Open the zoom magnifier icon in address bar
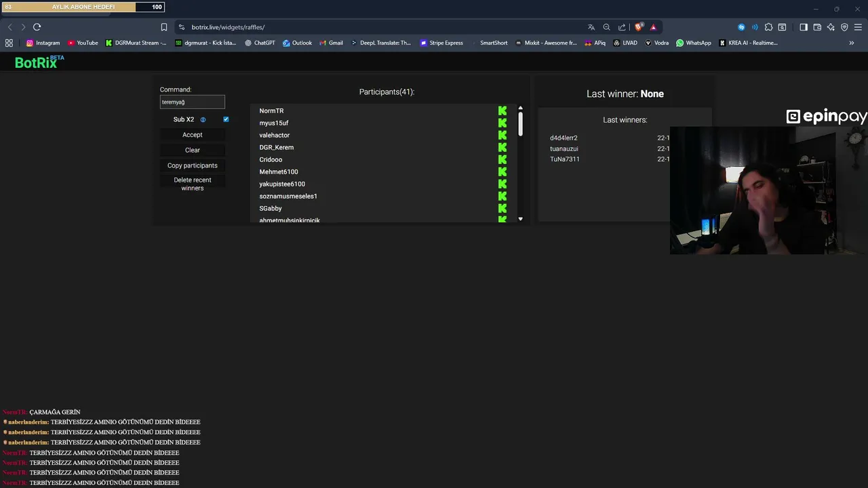 coord(607,27)
